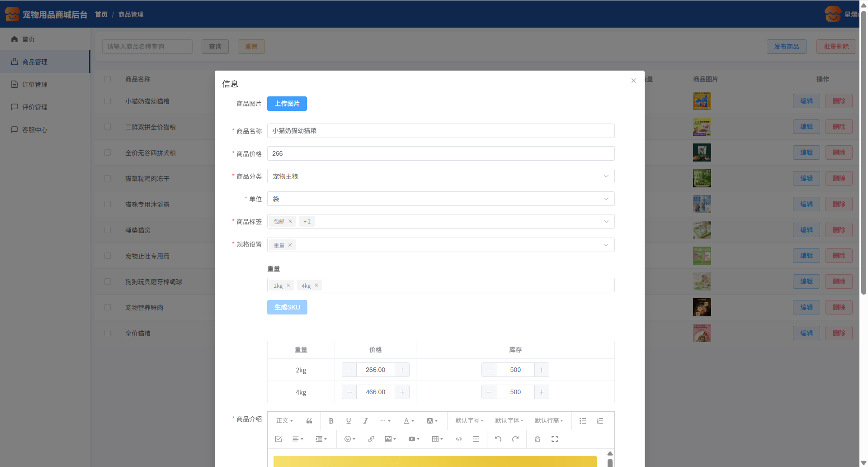The image size is (868, 467).
Task: Increase the 2kg price with the plus stepper
Action: click(402, 370)
